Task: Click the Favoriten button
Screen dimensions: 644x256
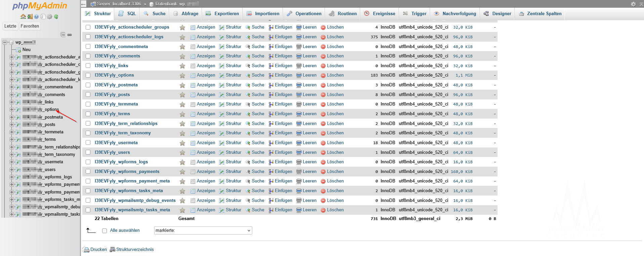Action: point(30,26)
